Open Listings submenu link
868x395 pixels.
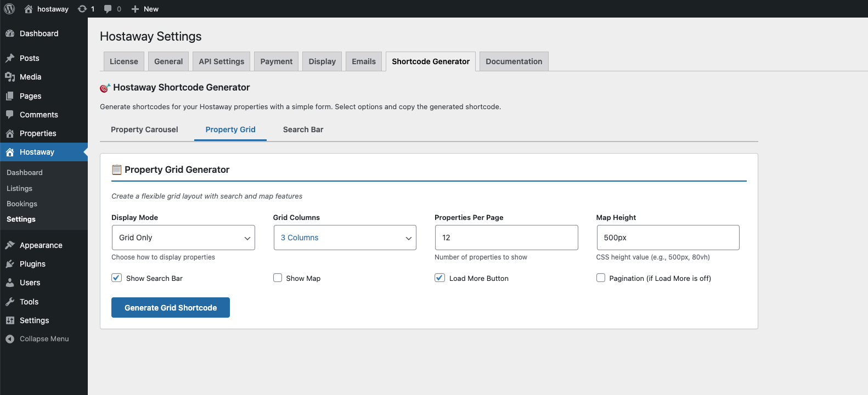click(x=20, y=188)
